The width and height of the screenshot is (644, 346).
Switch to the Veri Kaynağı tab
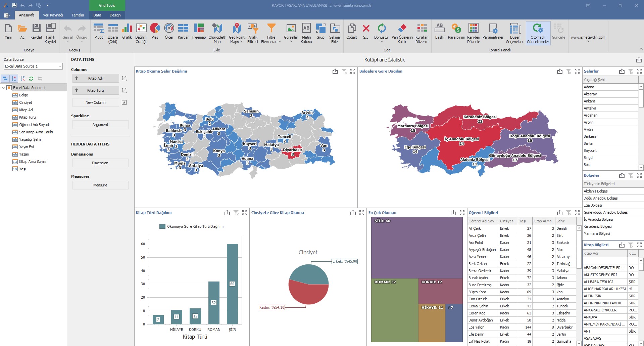[53, 15]
